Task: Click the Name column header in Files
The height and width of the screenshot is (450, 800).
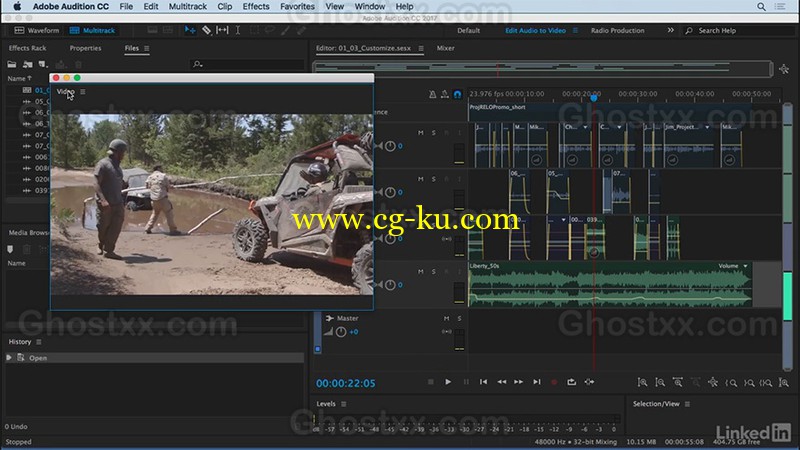Action: [x=19, y=79]
